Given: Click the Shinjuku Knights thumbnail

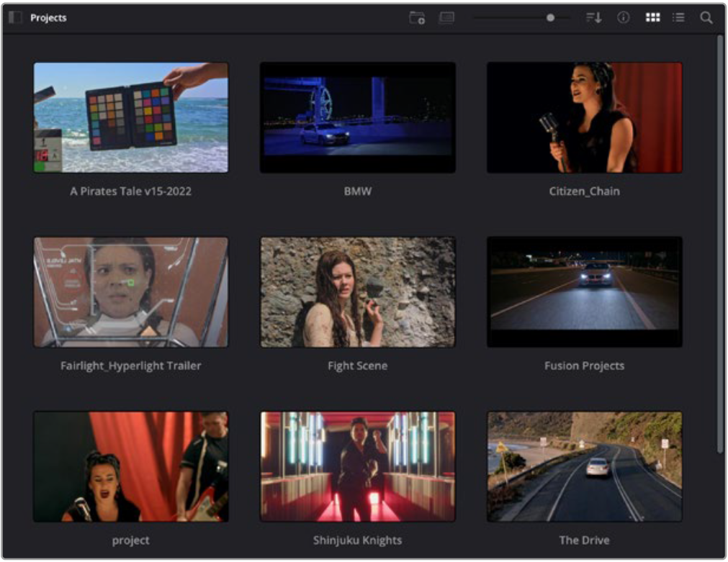Looking at the screenshot, I should (x=358, y=466).
